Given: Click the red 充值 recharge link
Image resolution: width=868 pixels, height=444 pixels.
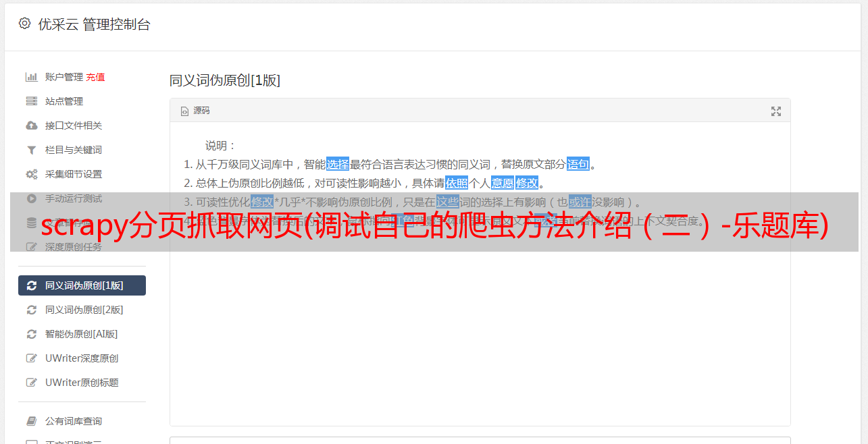Looking at the screenshot, I should click(x=95, y=77).
